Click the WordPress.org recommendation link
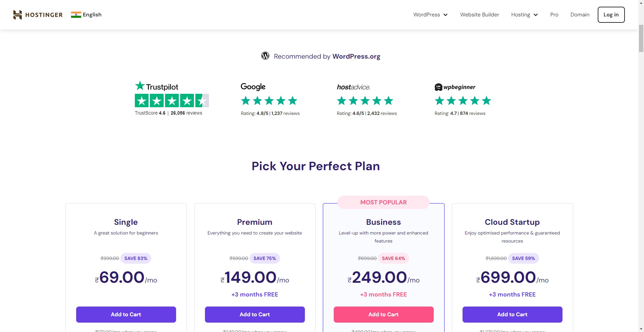This screenshot has width=644, height=332. pyautogui.click(x=356, y=56)
